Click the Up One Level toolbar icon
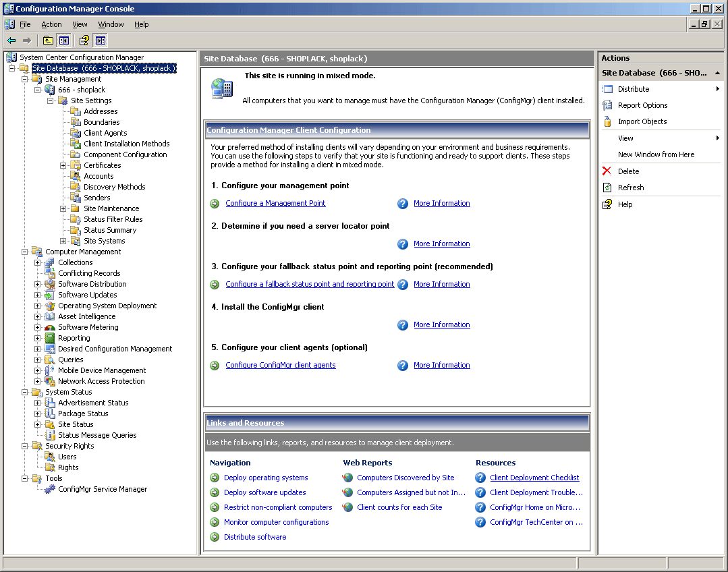This screenshot has width=728, height=572. [48, 40]
